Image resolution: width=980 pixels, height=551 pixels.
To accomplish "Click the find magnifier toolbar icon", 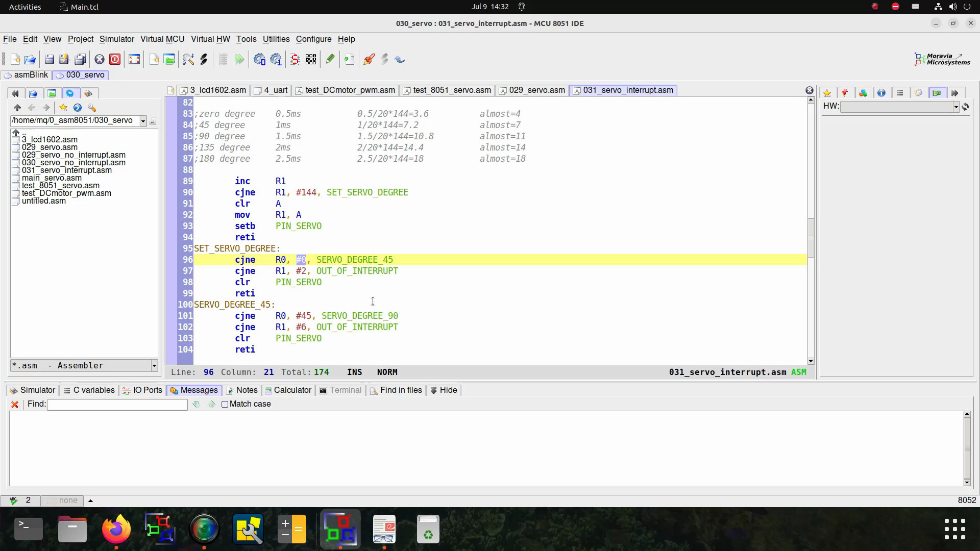I will (x=188, y=60).
